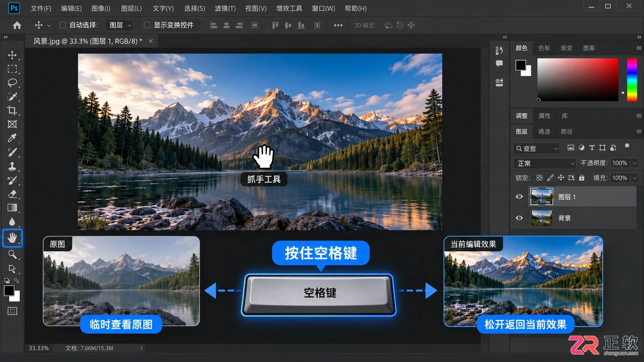This screenshot has height=362, width=644.
Task: Enable the 自动选择 checkbox
Action: coord(63,25)
